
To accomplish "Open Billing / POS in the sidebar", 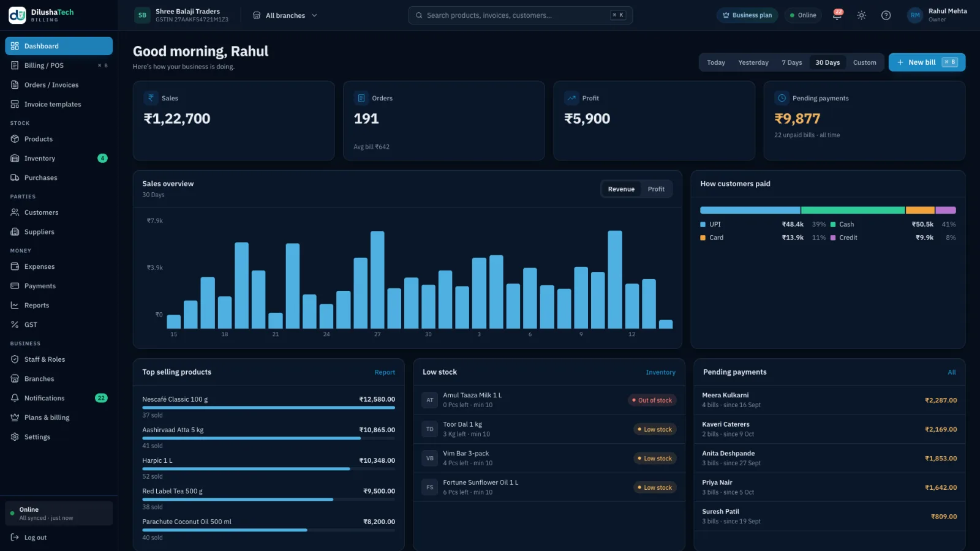I will click(x=59, y=66).
